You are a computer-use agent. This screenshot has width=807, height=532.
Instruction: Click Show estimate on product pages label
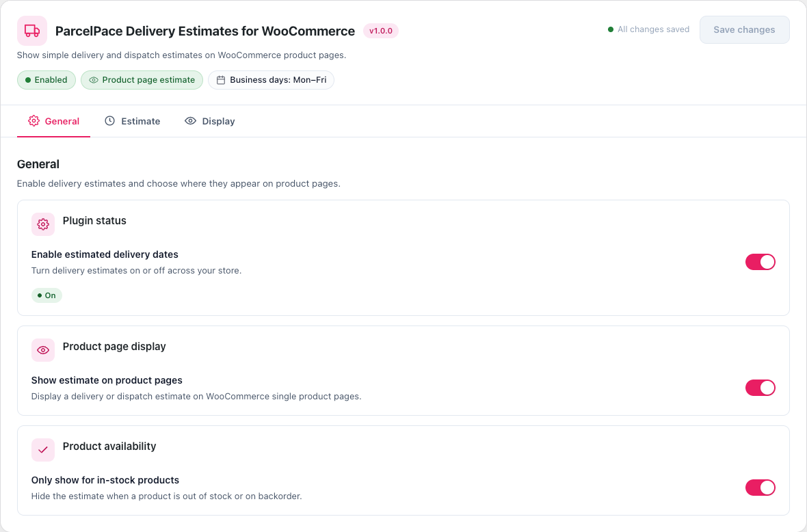click(107, 381)
